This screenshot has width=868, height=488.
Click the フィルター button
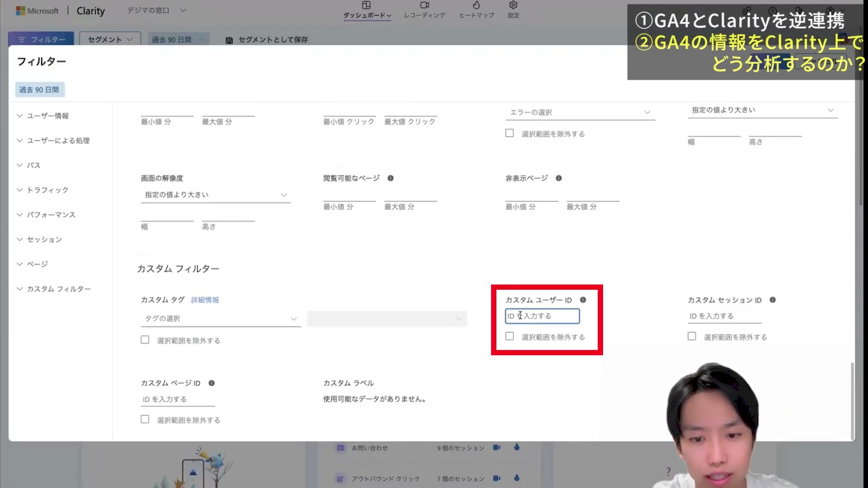pyautogui.click(x=41, y=39)
